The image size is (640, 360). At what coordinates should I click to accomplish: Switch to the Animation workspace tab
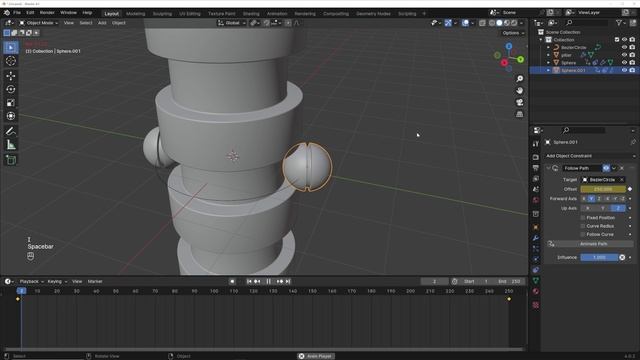point(277,13)
